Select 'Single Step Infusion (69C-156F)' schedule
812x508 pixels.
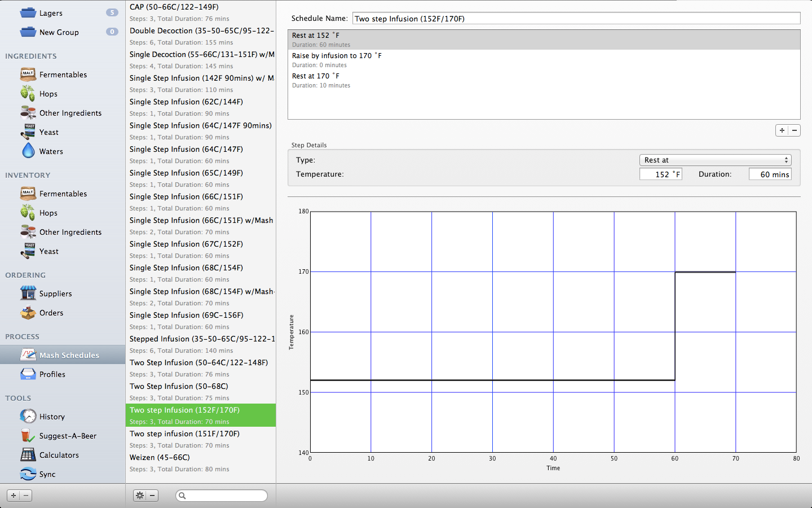[x=201, y=321]
